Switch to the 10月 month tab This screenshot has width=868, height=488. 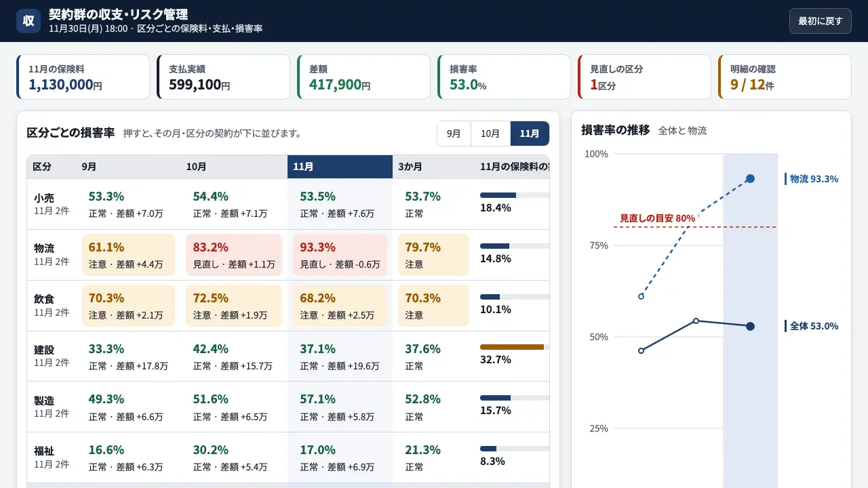tap(490, 134)
